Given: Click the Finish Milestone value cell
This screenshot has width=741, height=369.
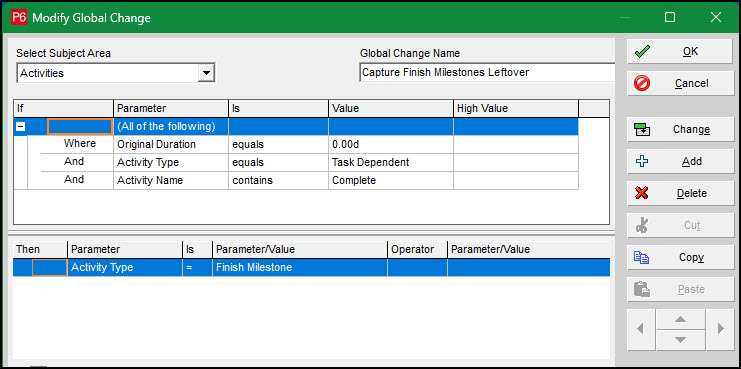Looking at the screenshot, I should point(300,267).
